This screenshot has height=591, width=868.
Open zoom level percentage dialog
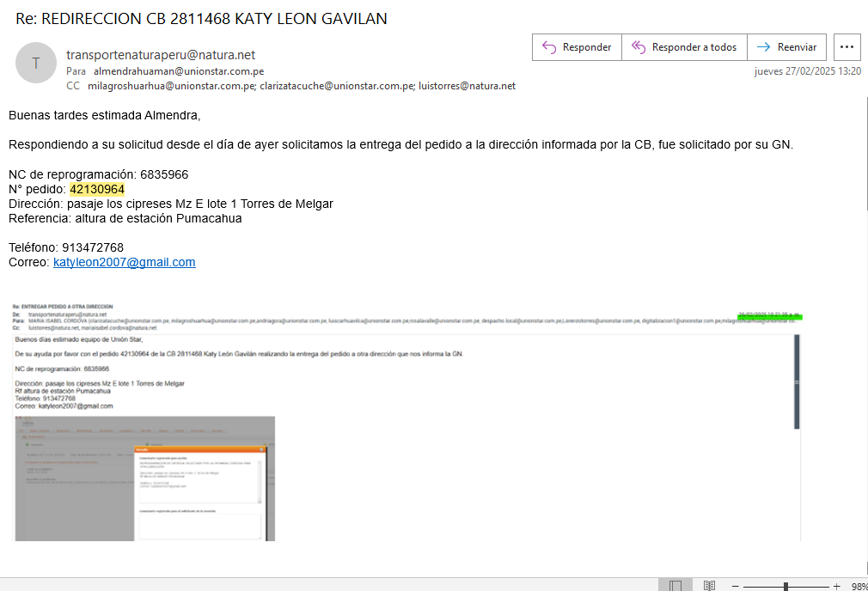(858, 586)
